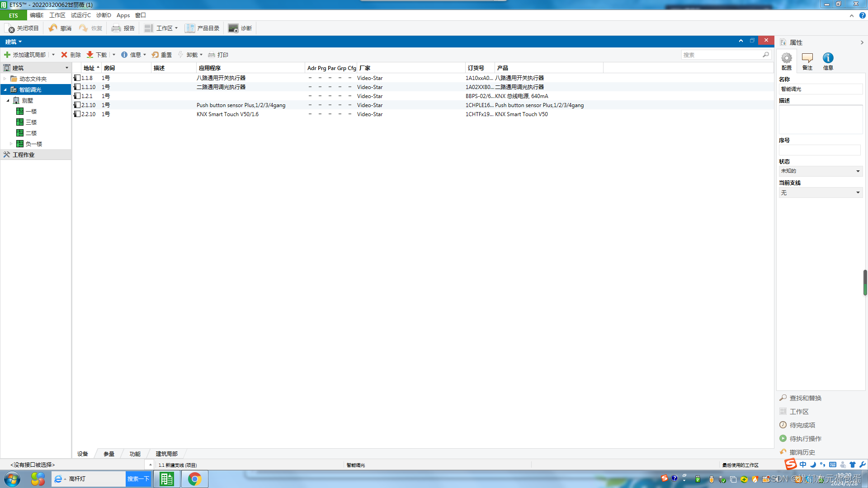Click the 诊断 diagnostics icon
868x488 pixels.
tap(233, 28)
